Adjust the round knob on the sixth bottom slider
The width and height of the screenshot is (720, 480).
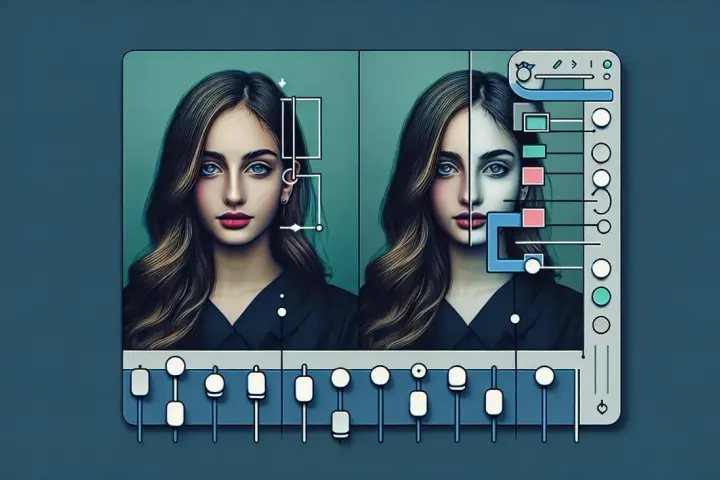point(340,378)
